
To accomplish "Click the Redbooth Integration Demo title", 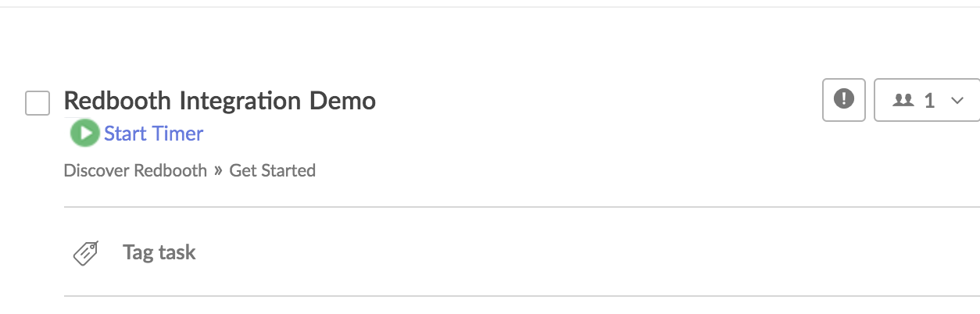I will [220, 101].
